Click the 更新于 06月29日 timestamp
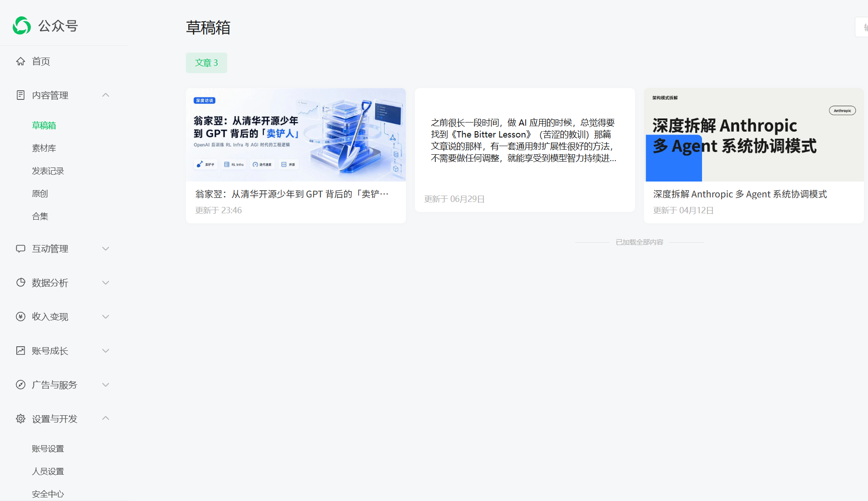The image size is (868, 501). [x=454, y=199]
